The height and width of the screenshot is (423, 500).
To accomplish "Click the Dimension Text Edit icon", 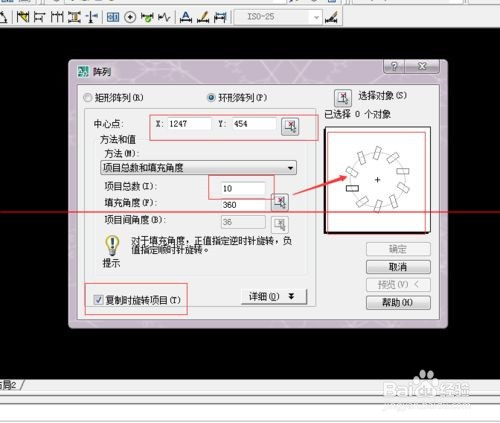I will 203,17.
